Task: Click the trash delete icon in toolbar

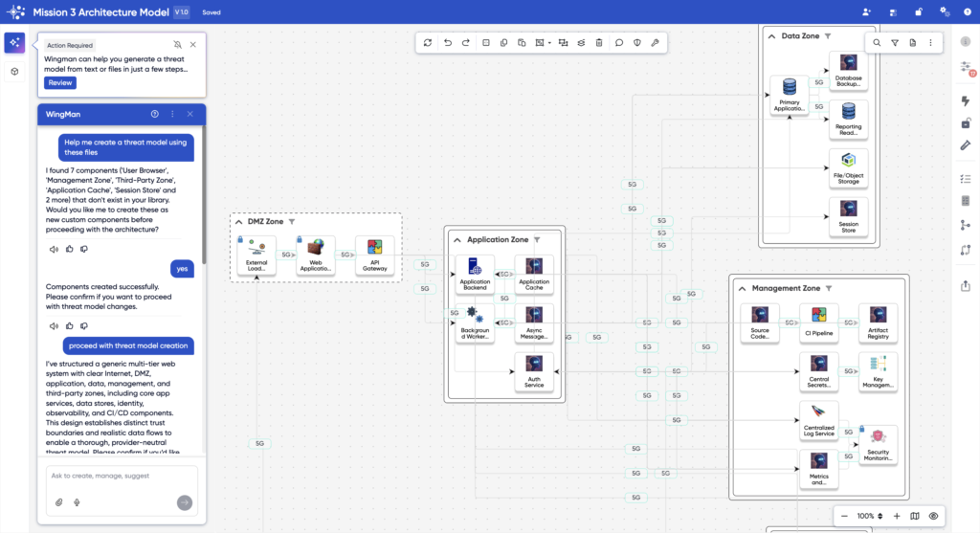Action: 599,43
